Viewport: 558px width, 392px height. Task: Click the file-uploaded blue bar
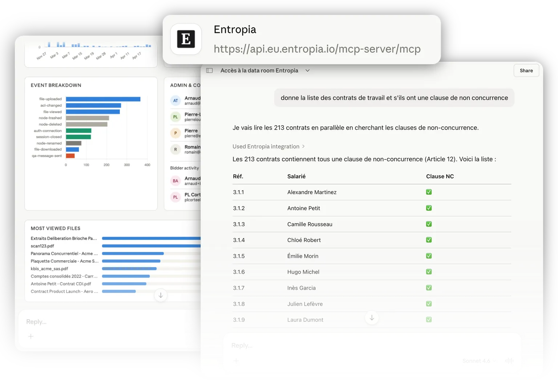(103, 99)
